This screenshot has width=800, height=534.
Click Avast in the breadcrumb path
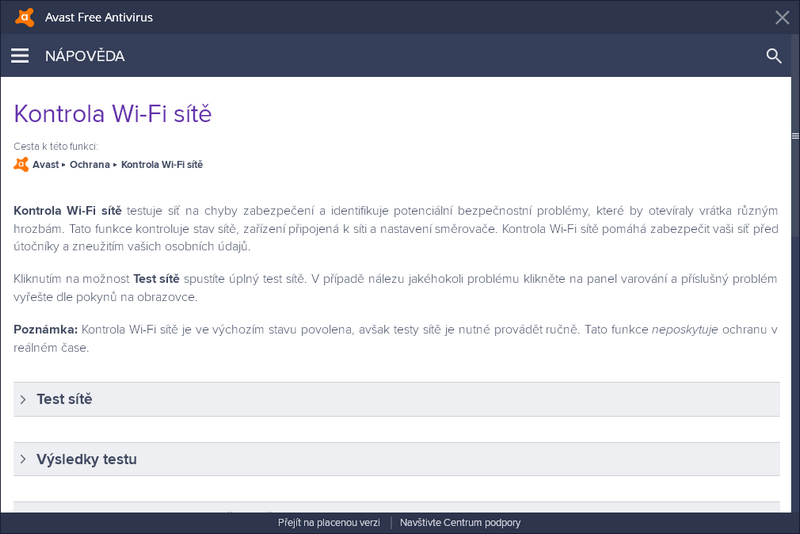46,165
